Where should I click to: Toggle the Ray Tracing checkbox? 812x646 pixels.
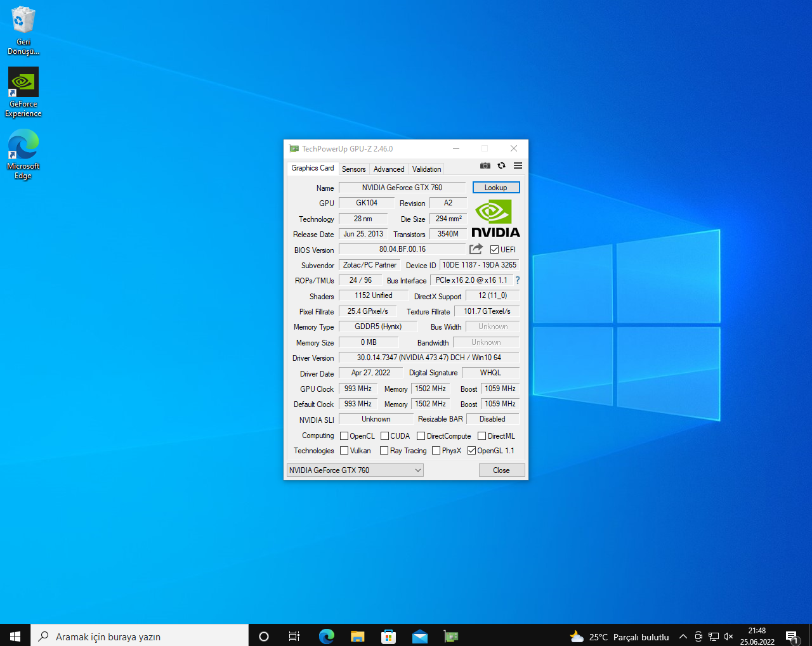(x=384, y=451)
